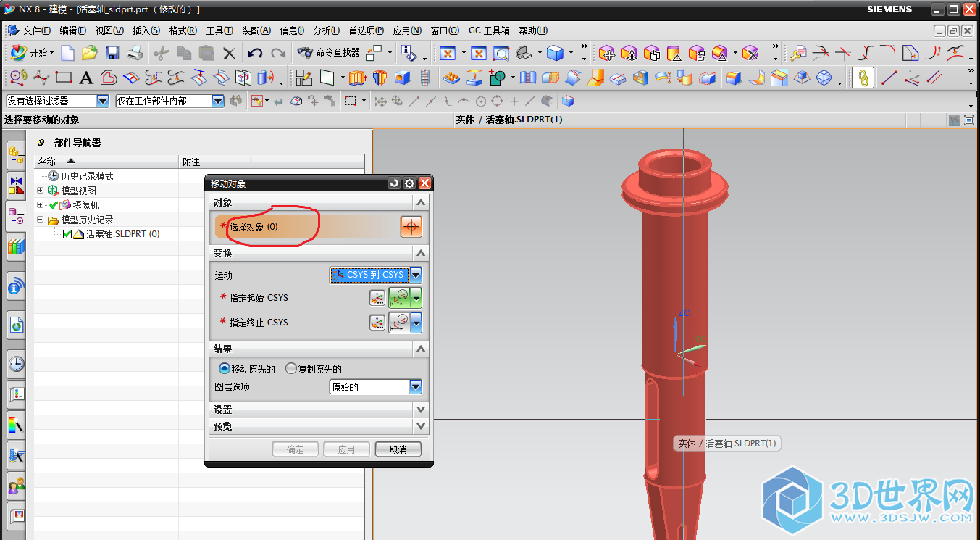Screen dimensions: 980x540
Task: Undo the last action
Action: pyautogui.click(x=255, y=53)
